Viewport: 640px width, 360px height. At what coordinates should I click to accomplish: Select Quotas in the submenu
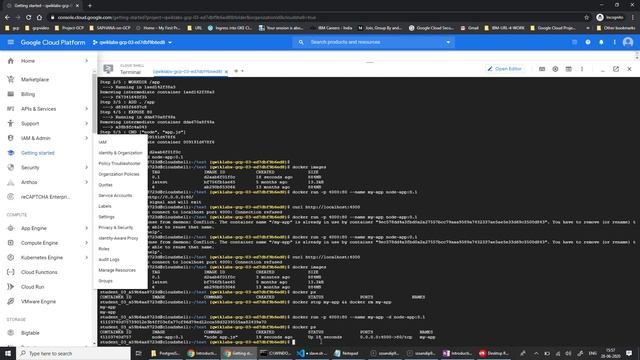pyautogui.click(x=105, y=185)
